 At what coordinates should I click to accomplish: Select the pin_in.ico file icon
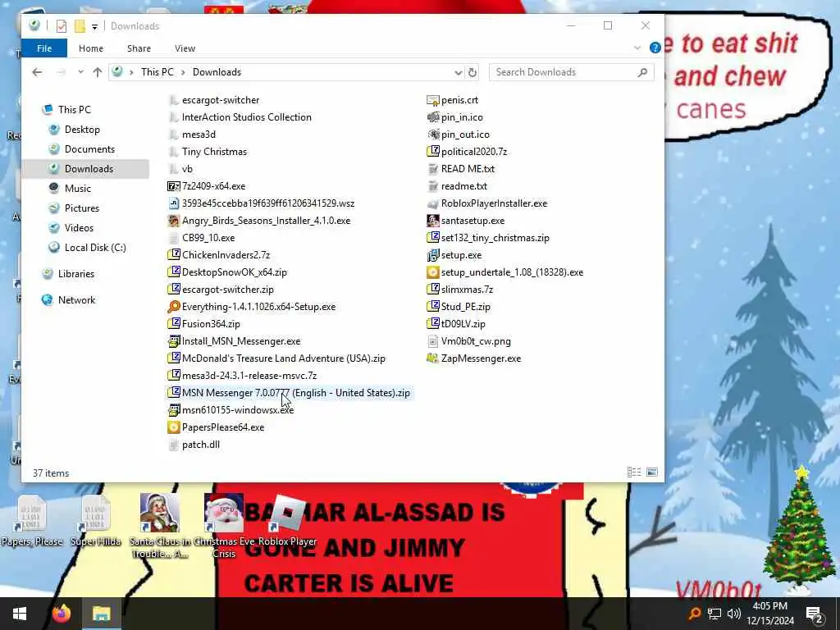click(433, 117)
